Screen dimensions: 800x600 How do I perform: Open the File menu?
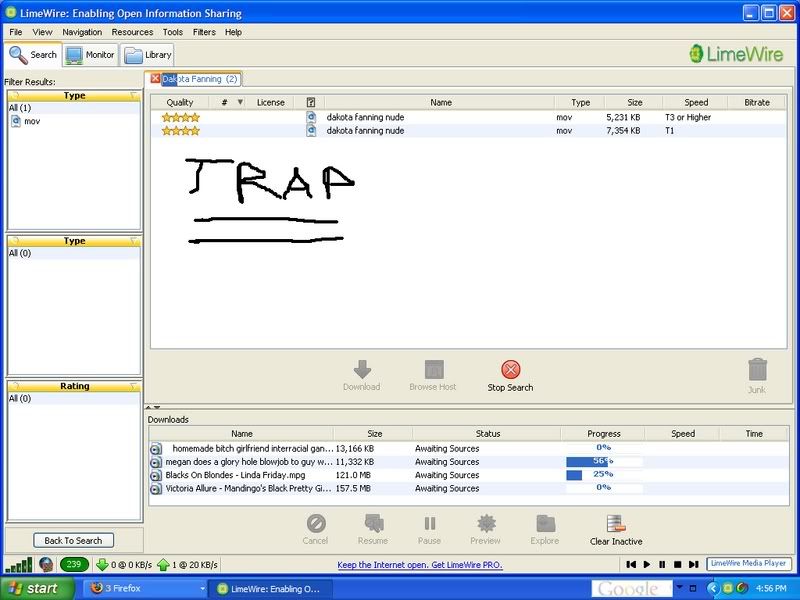(16, 32)
